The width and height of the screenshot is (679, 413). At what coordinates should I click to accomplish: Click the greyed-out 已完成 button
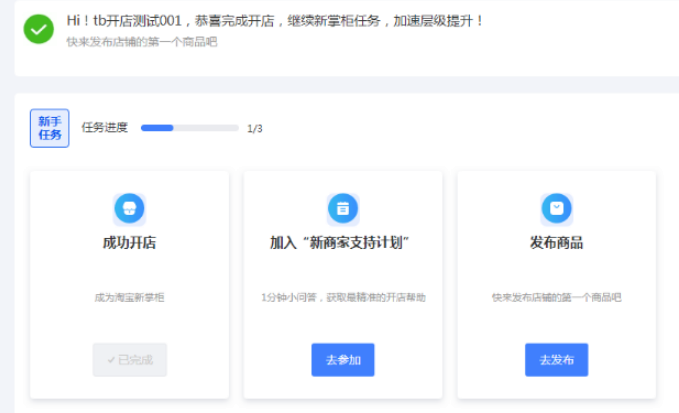(129, 360)
